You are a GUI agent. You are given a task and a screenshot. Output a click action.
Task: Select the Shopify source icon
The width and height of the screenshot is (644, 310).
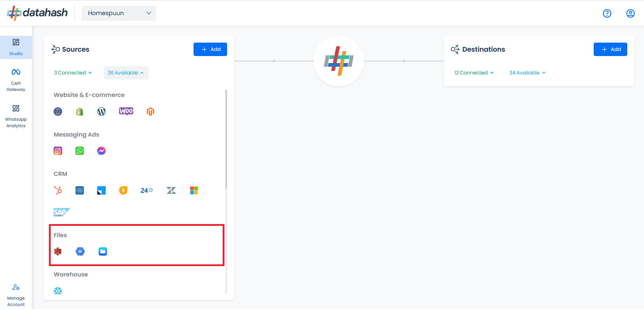(x=79, y=112)
